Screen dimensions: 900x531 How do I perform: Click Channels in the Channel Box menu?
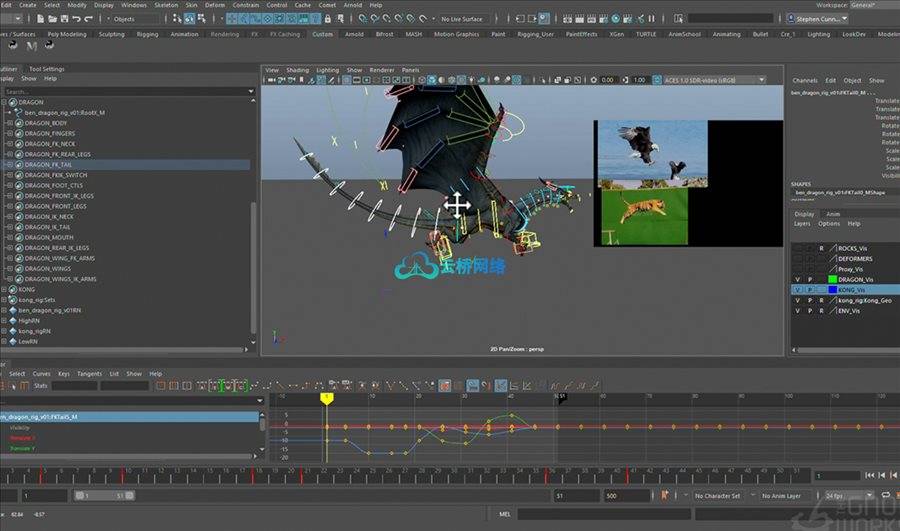click(805, 80)
